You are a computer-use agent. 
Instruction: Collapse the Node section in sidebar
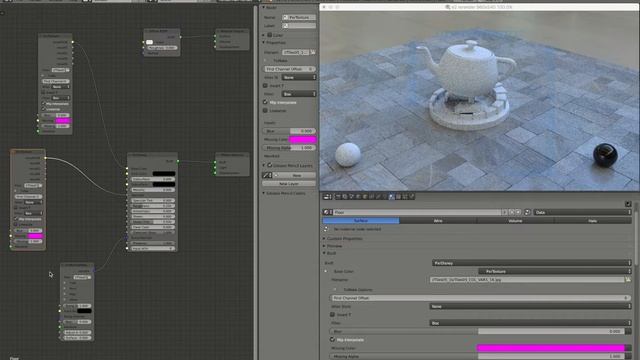point(264,7)
